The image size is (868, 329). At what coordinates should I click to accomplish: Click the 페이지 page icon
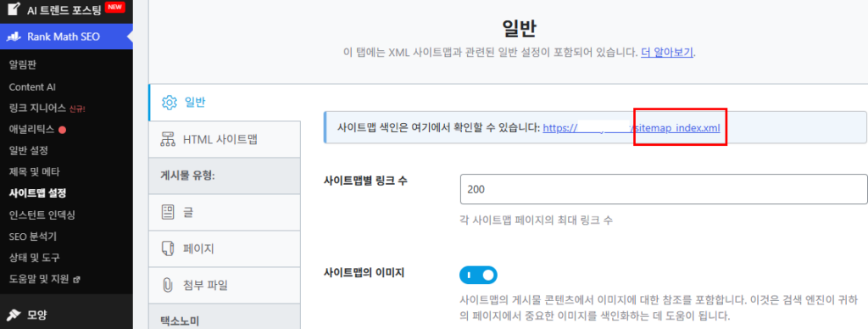click(167, 248)
